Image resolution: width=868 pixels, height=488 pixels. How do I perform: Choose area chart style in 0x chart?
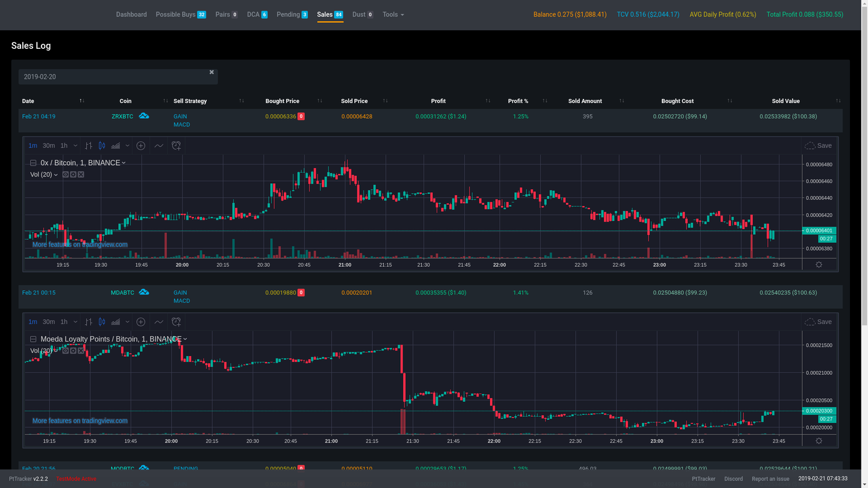[116, 146]
